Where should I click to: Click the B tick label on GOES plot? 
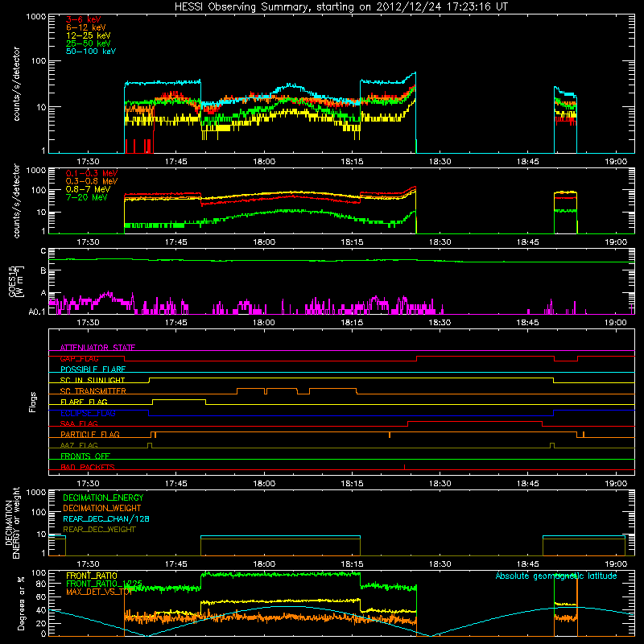tap(43, 271)
